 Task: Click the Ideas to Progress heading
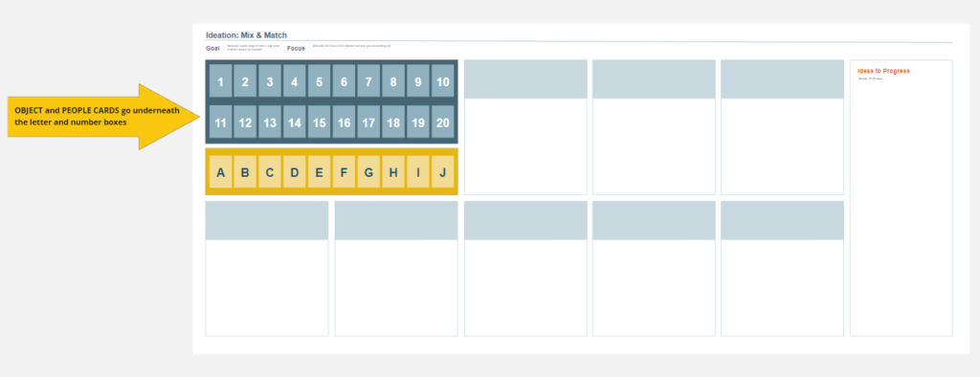[883, 71]
